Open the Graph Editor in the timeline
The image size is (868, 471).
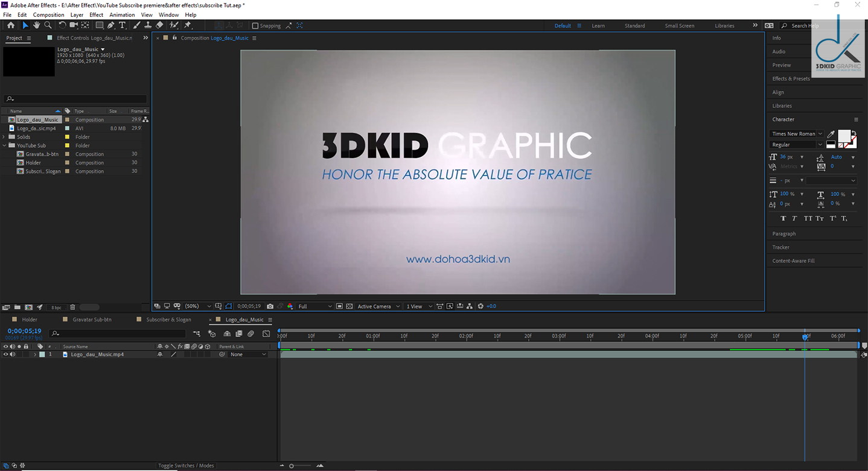266,333
